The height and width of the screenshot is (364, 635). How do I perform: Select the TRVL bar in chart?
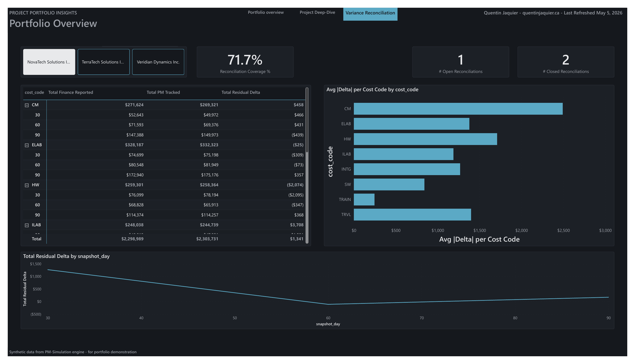click(412, 214)
